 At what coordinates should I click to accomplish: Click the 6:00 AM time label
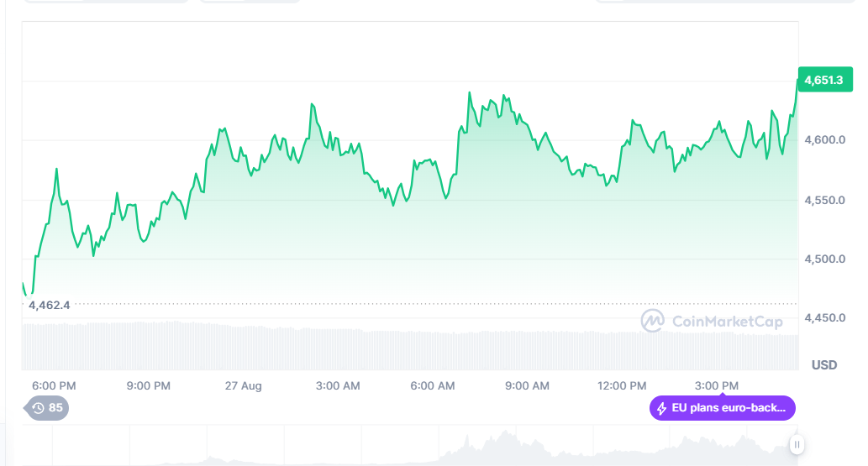(433, 385)
